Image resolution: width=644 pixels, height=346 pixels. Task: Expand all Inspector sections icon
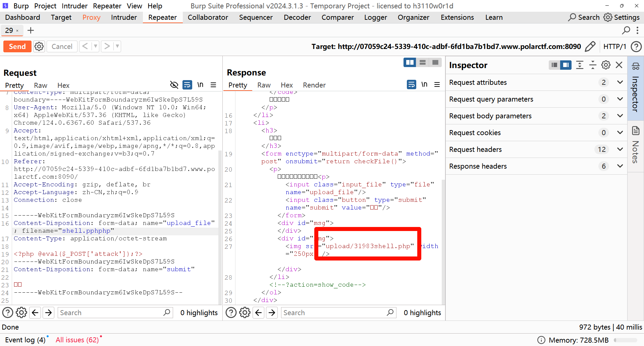[x=580, y=65]
